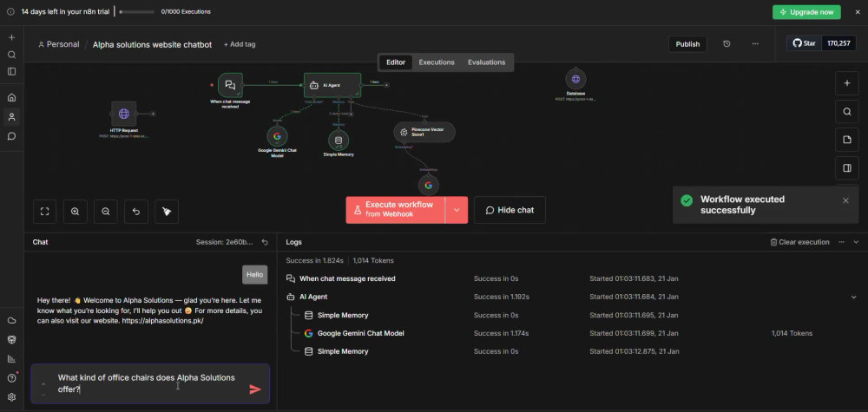Click the fit-to-view canvas button
This screenshot has width=868, height=412.
(45, 212)
